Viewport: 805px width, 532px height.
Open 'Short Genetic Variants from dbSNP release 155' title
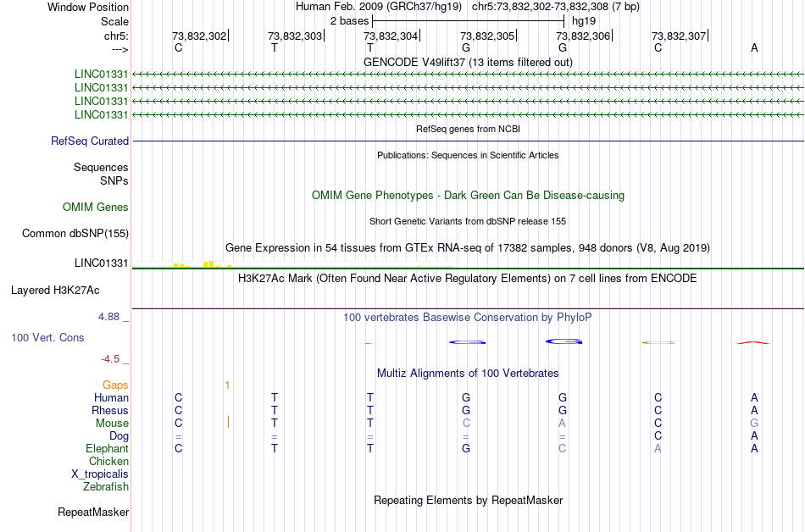pyautogui.click(x=468, y=221)
